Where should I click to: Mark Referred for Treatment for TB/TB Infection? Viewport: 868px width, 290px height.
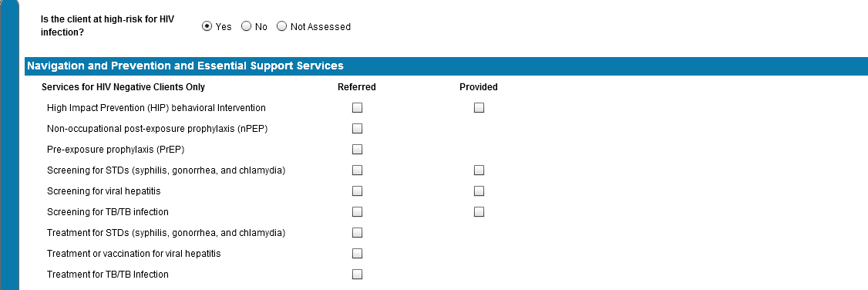(x=357, y=274)
